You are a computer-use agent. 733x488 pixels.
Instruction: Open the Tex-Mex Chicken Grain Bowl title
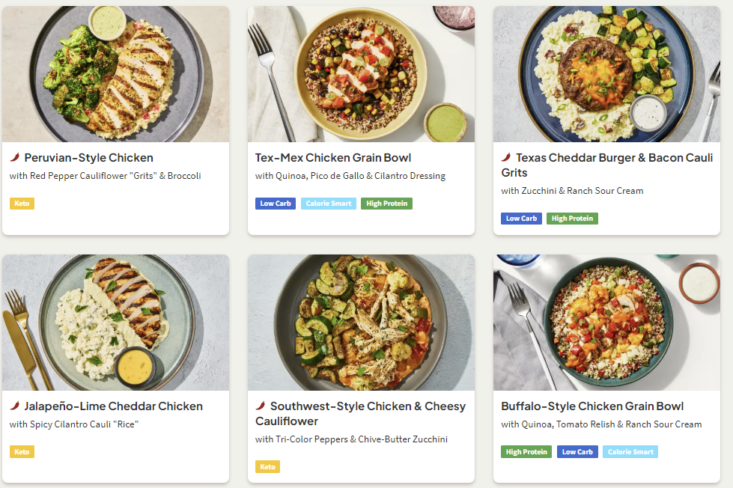tap(333, 158)
